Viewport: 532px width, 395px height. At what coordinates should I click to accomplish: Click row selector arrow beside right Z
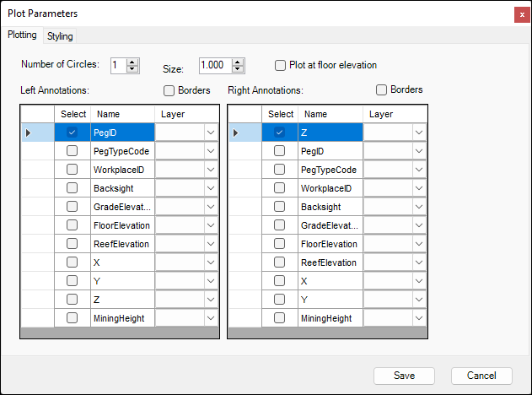click(235, 133)
